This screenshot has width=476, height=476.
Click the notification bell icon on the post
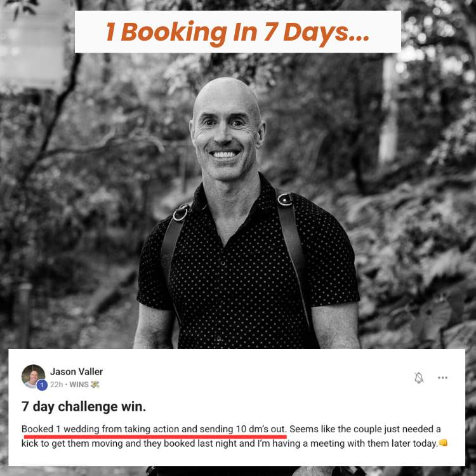click(x=419, y=378)
